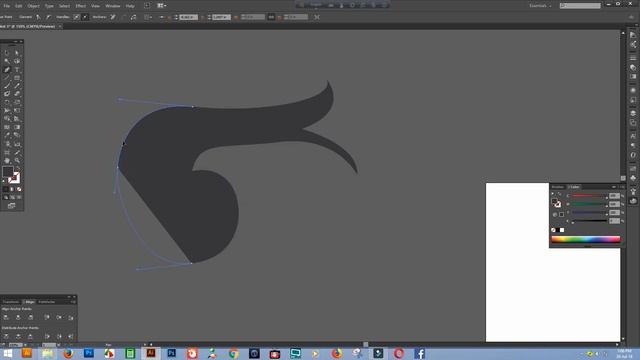
Task: Select the Column Graph tool
Action: [x=17, y=144]
